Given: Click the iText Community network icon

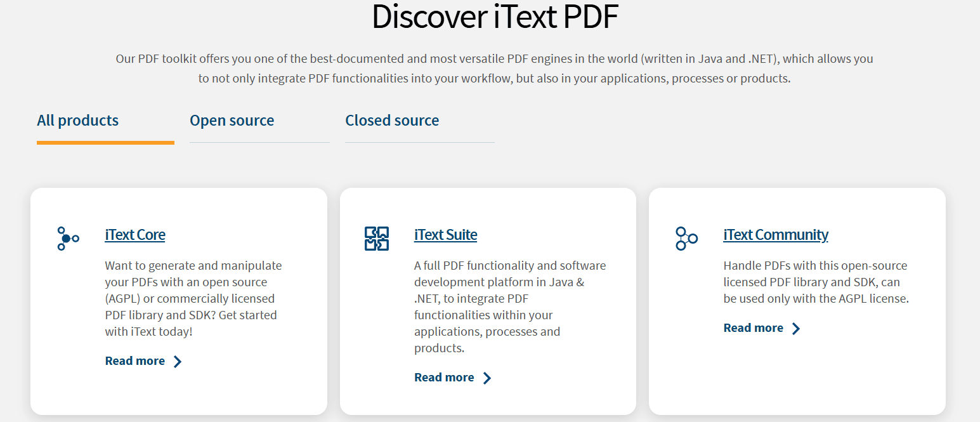Looking at the screenshot, I should (686, 239).
